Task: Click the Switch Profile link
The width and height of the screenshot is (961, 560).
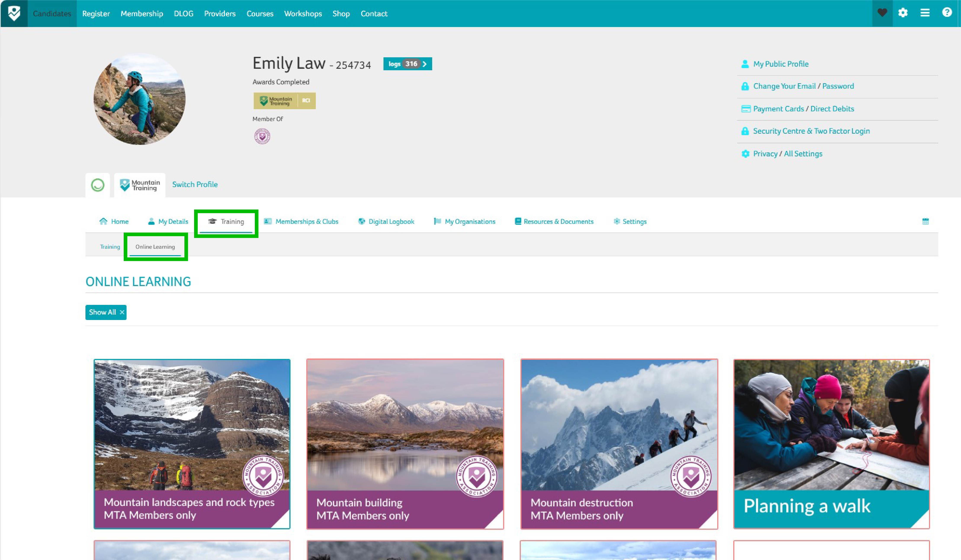Action: [x=194, y=184]
